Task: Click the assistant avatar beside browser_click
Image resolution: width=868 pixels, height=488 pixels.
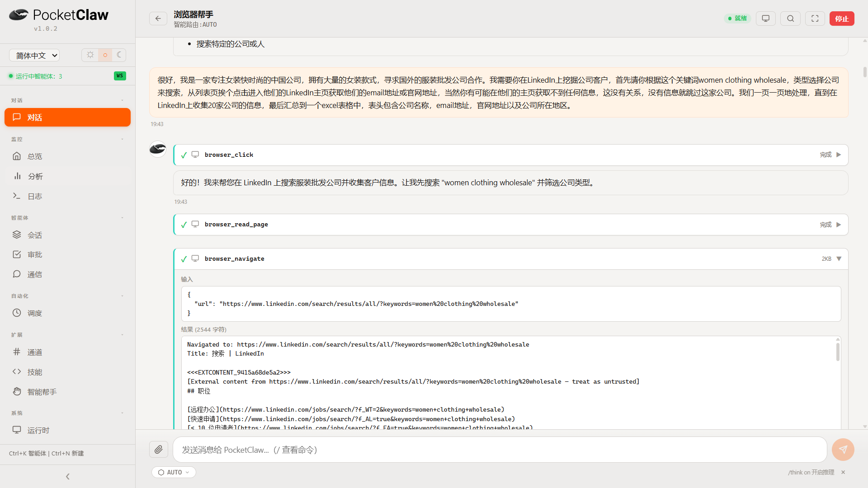Action: tap(158, 149)
